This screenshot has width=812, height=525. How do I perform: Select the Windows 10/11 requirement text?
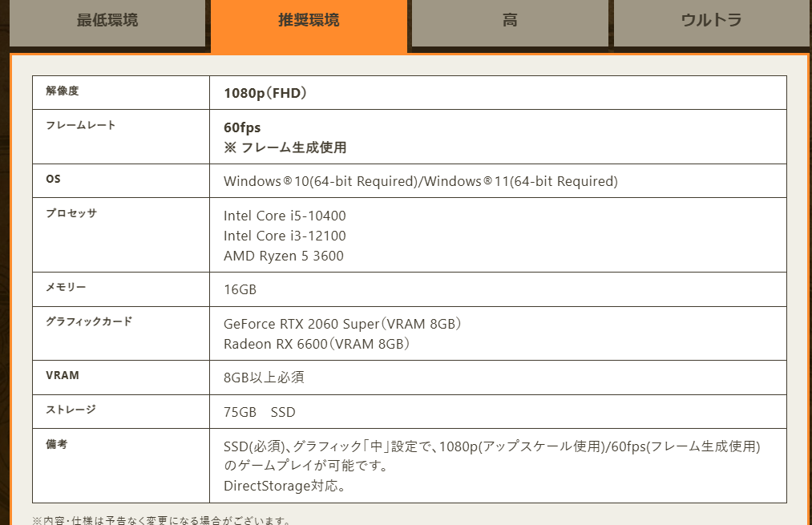coord(420,181)
